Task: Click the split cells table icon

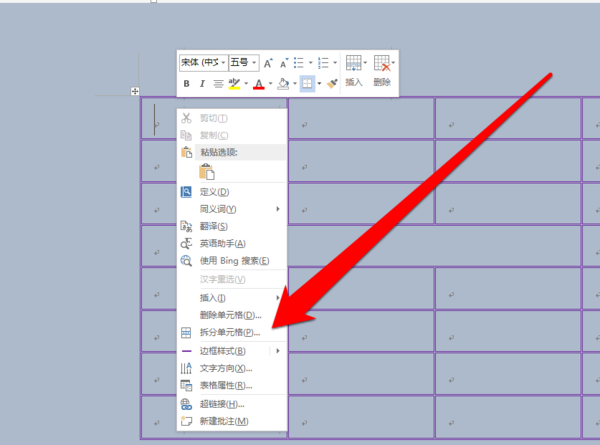Action: pos(186,333)
